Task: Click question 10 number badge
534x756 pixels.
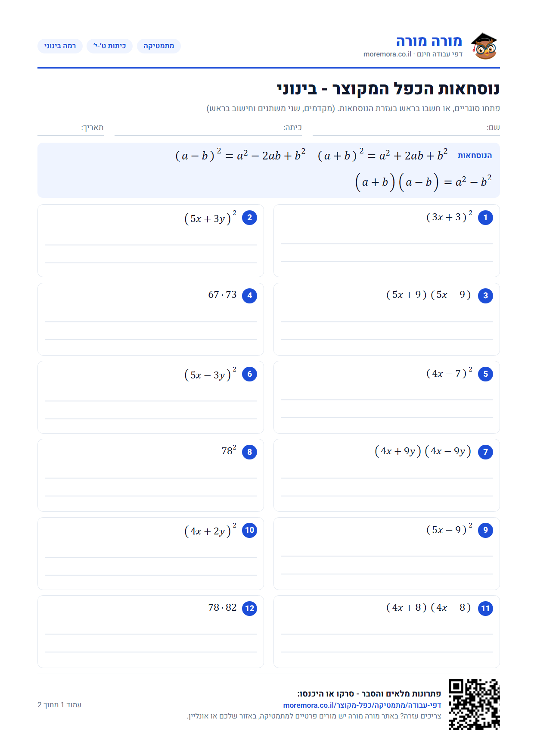Action: click(x=249, y=530)
